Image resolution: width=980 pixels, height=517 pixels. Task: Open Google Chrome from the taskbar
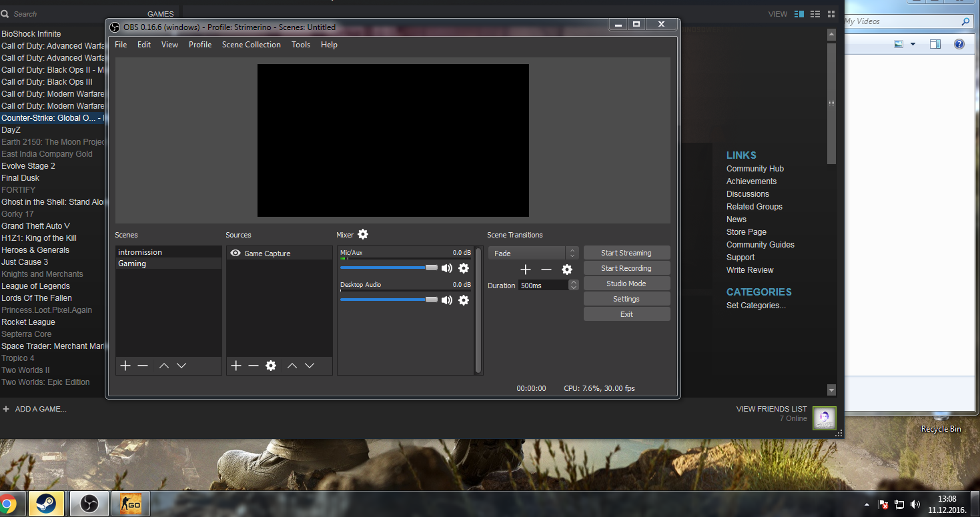[x=8, y=504]
